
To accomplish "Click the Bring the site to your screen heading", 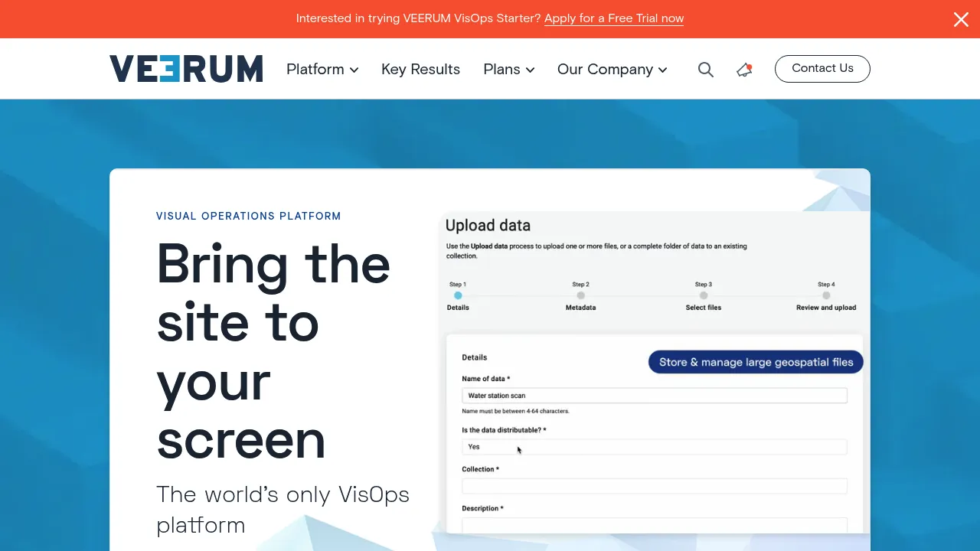I will (274, 351).
